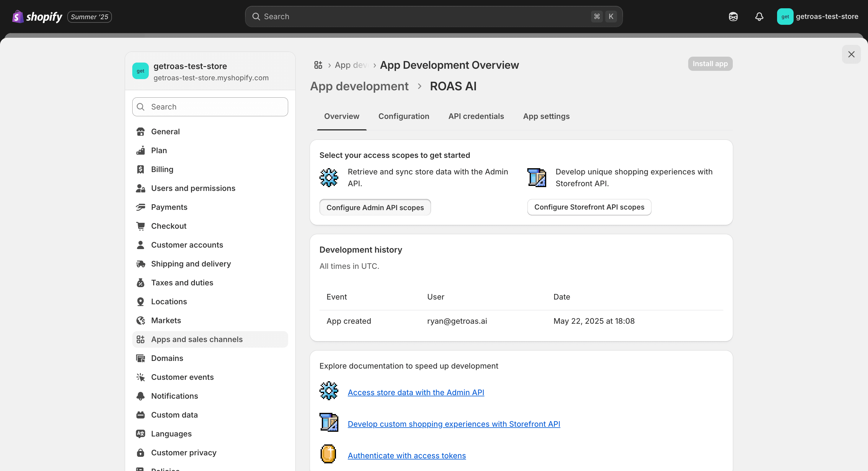Click the Customer events icon
This screenshot has width=868, height=471.
[x=141, y=377]
